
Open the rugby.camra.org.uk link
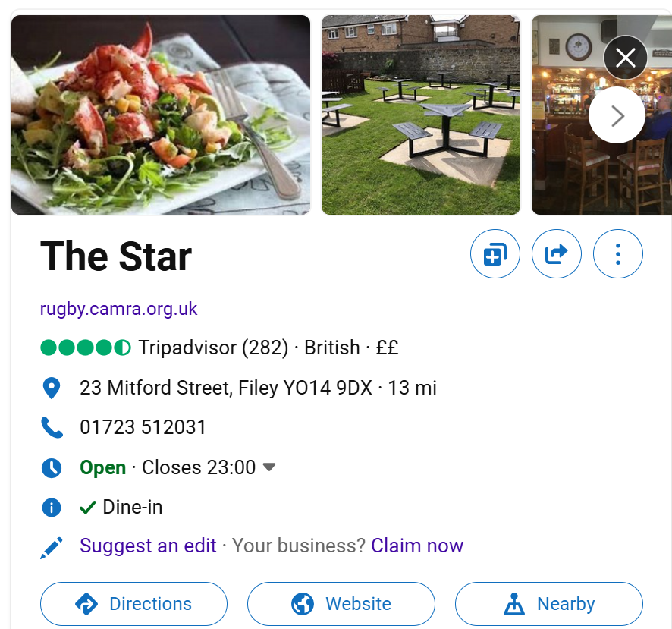(118, 309)
